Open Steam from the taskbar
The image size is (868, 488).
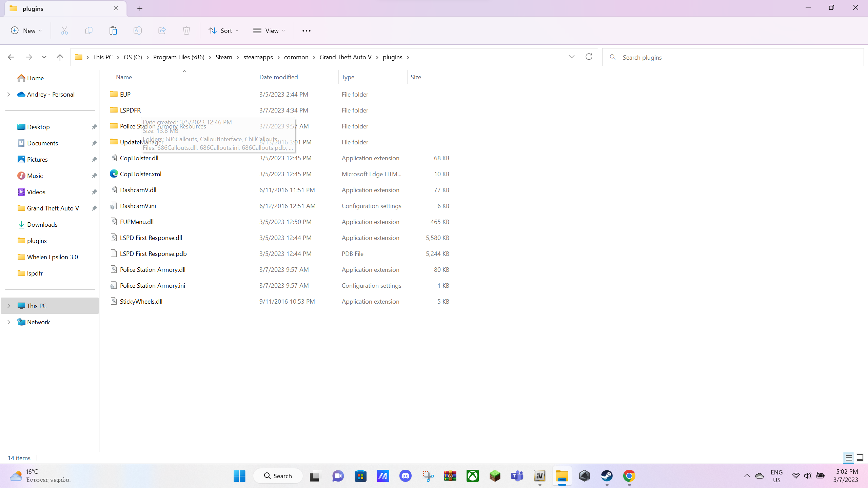pos(607,476)
